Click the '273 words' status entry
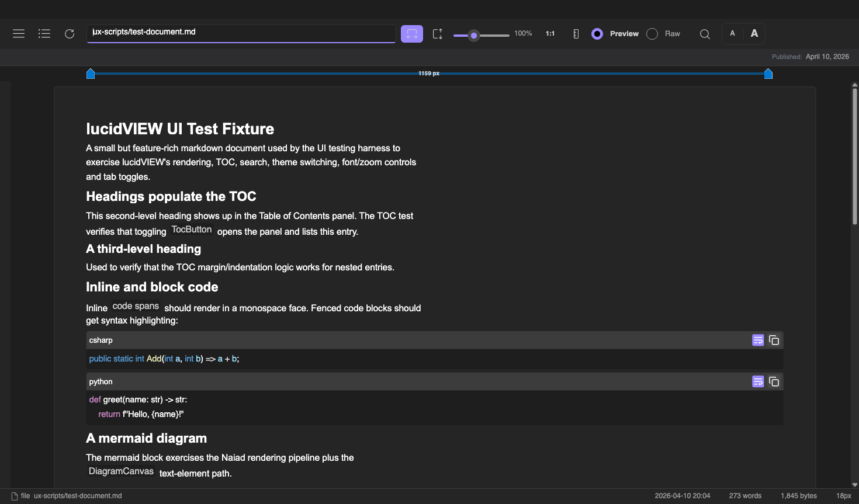 (x=745, y=496)
